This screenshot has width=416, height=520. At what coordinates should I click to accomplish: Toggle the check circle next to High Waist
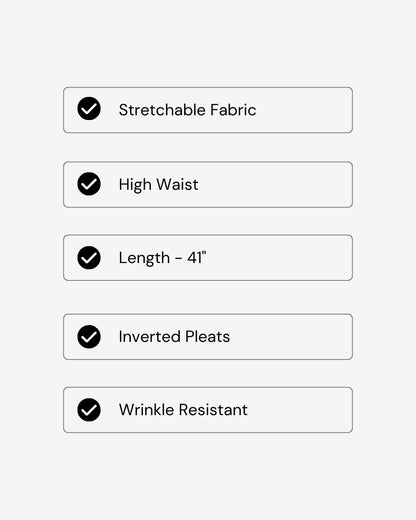(89, 184)
